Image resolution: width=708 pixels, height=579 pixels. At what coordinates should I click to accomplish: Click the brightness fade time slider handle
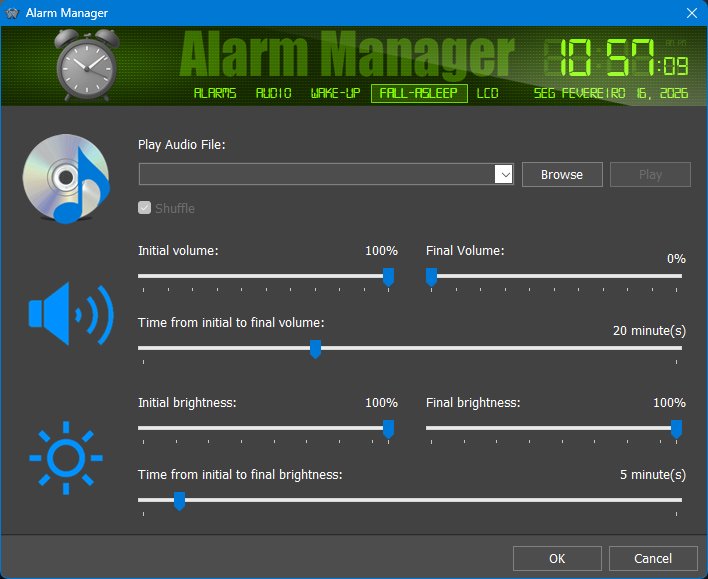[179, 501]
